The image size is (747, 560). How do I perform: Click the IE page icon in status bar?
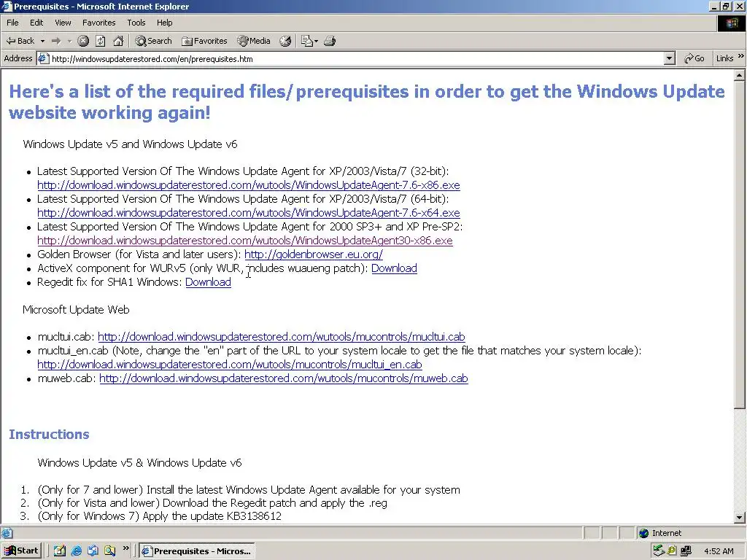click(x=7, y=533)
